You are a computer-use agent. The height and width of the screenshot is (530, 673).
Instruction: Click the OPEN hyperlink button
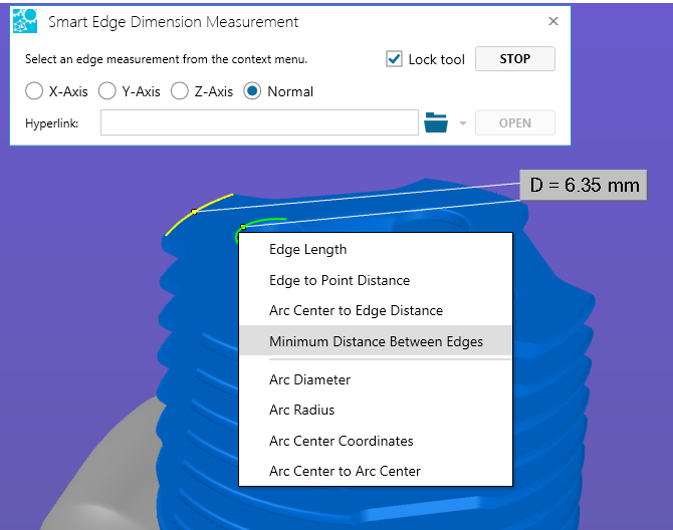(x=515, y=123)
